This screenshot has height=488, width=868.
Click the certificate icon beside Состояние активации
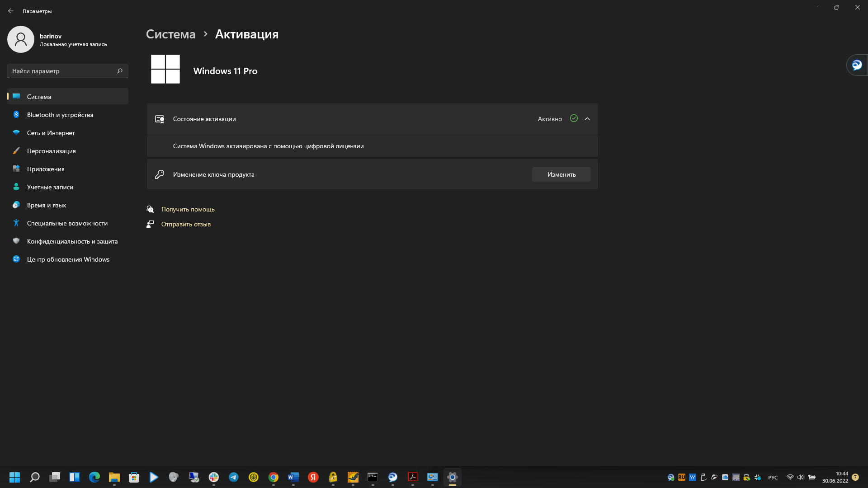(x=160, y=119)
